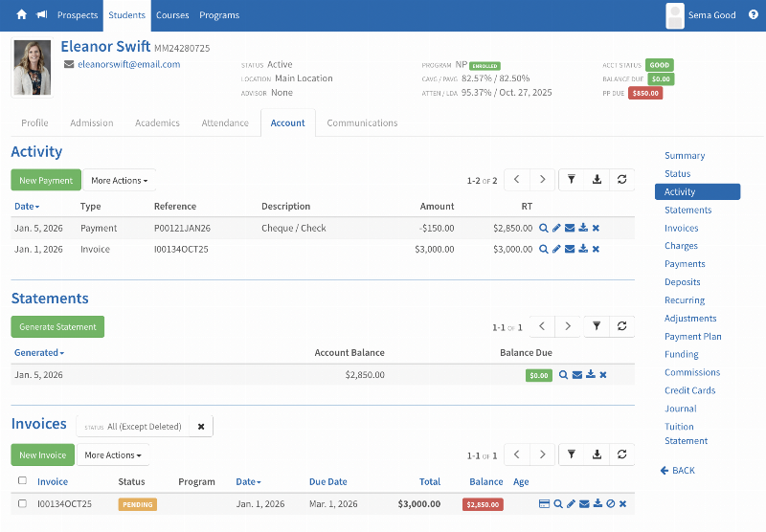Viewport: 766px width, 532px height.
Task: Edit the Jan. 5 payment with pencil icon
Action: point(556,229)
